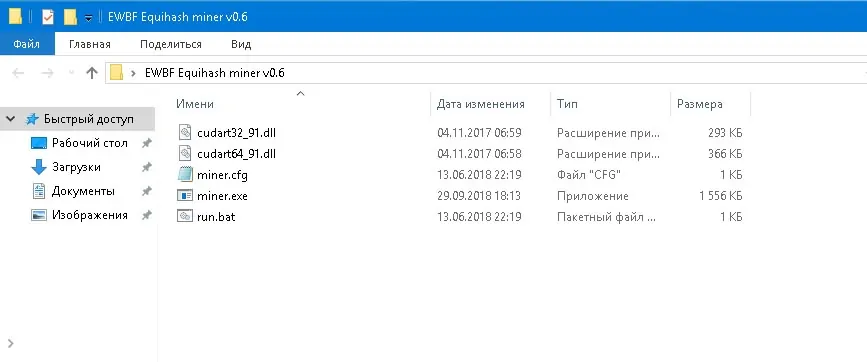Select the miner.exe application icon
This screenshot has height=362, width=867.
click(x=185, y=196)
